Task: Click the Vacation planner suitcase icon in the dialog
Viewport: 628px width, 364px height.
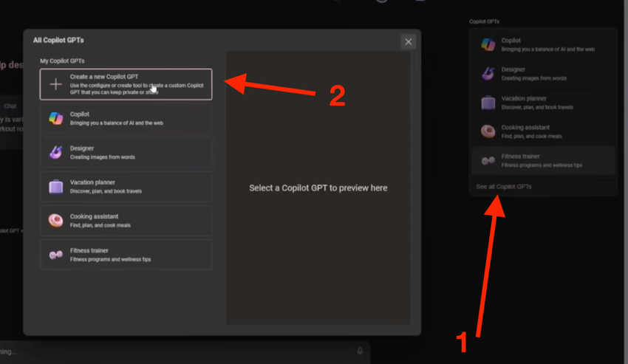Action: [x=56, y=186]
